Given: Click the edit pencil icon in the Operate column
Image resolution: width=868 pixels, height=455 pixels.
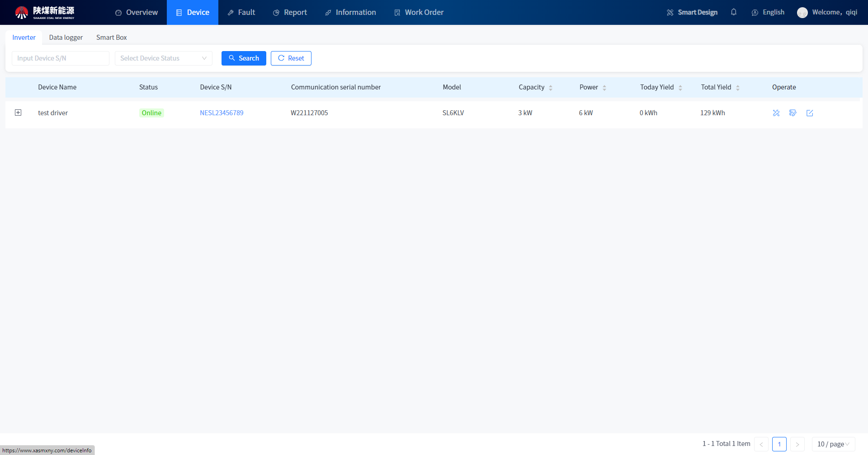Looking at the screenshot, I should coord(810,113).
